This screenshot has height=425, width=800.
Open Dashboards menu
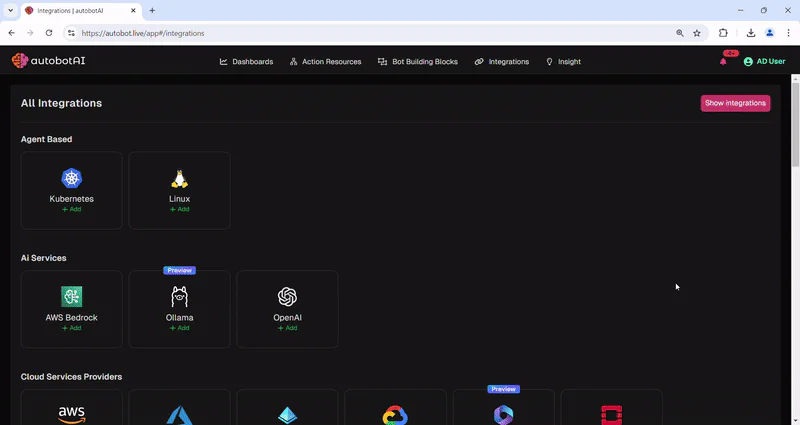[246, 62]
